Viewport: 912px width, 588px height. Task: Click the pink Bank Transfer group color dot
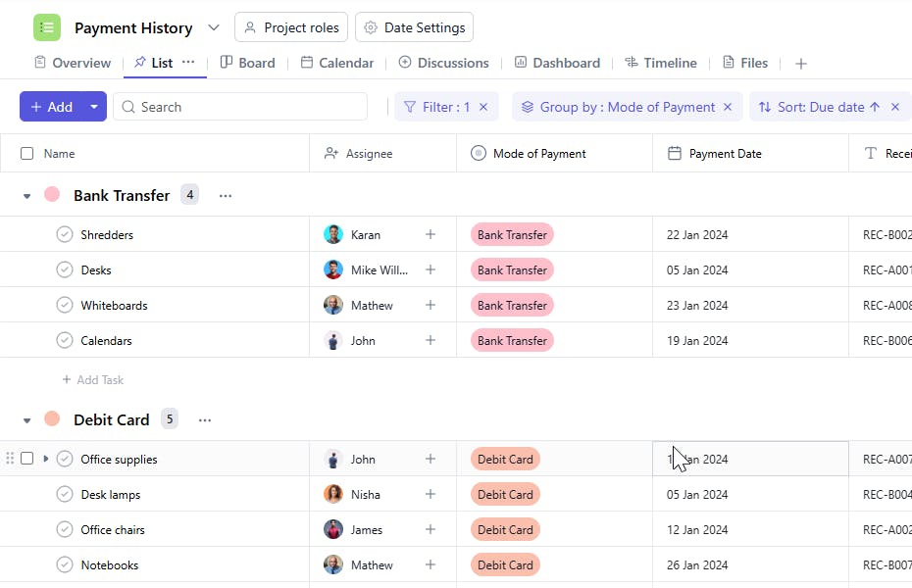[x=52, y=195]
